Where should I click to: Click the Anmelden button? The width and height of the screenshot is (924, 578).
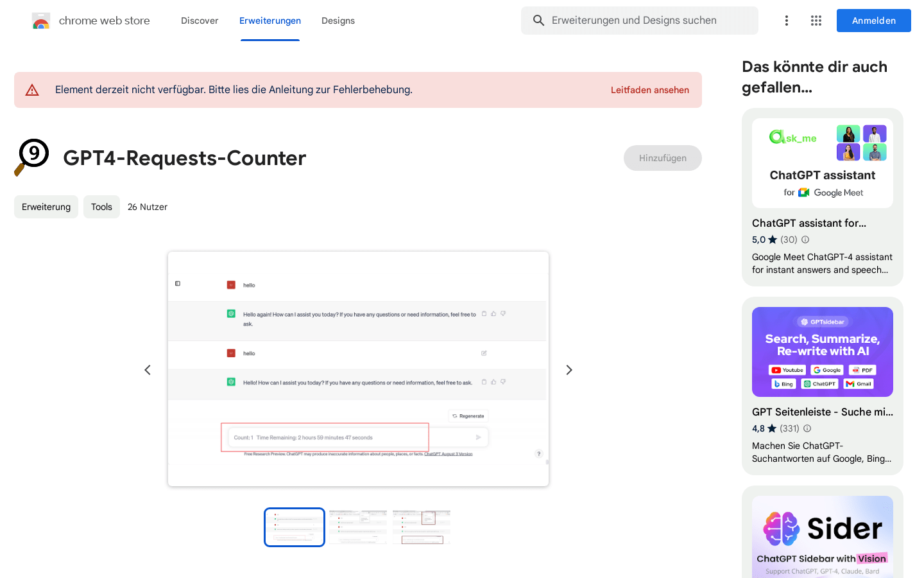873,21
